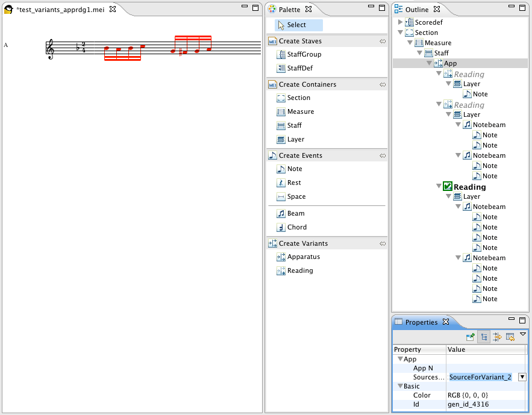Open the Sources value dropdown arrow

tap(522, 377)
